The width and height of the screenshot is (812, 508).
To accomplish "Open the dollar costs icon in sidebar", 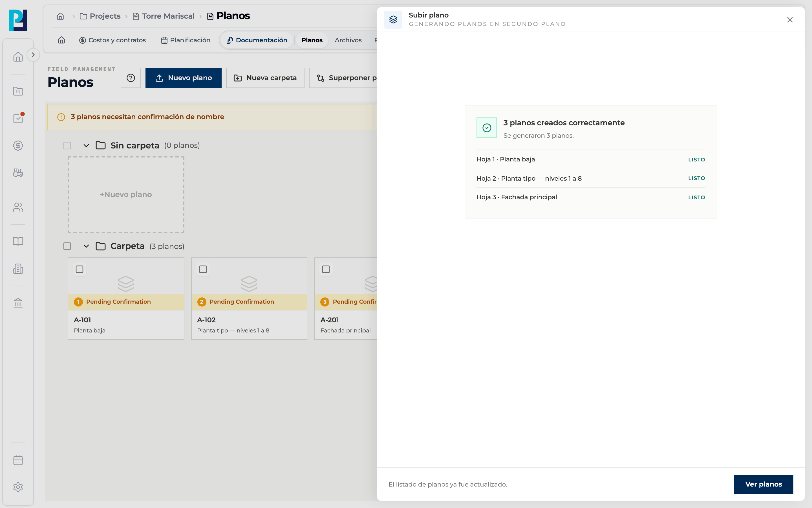I will (x=18, y=145).
